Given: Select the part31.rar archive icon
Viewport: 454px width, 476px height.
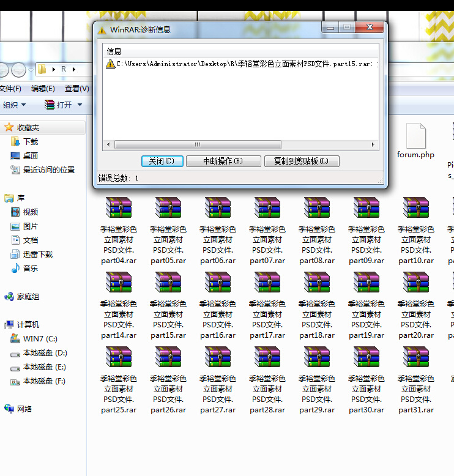Looking at the screenshot, I should (x=416, y=358).
